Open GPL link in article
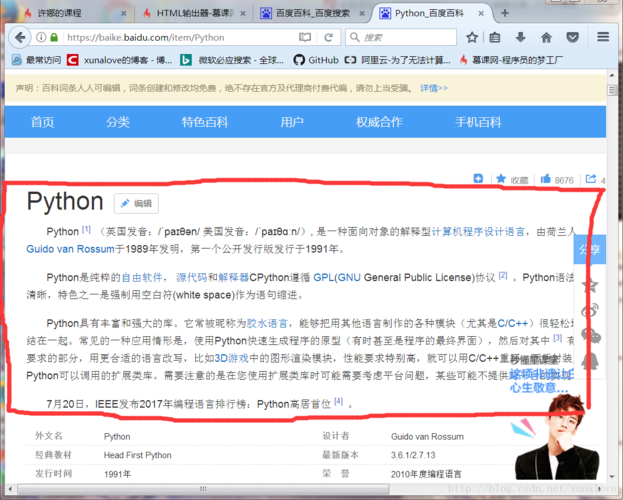This screenshot has height=500, width=623. pyautogui.click(x=323, y=277)
